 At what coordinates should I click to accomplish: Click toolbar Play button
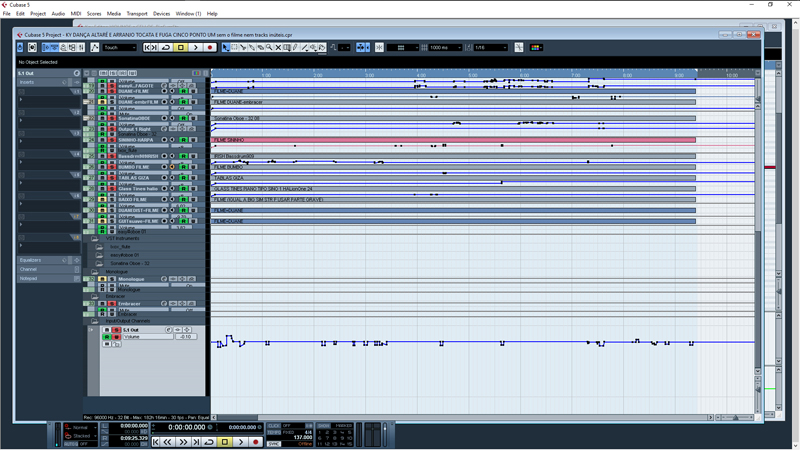[195, 47]
